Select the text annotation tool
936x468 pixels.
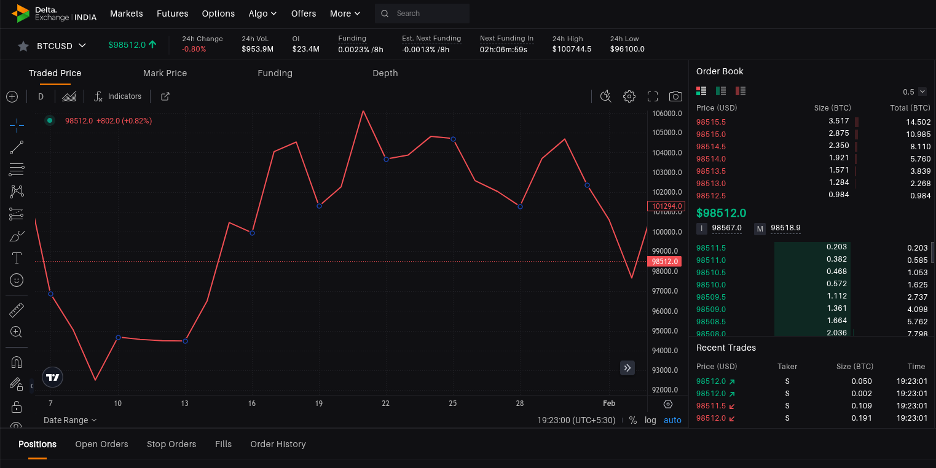[x=16, y=258]
